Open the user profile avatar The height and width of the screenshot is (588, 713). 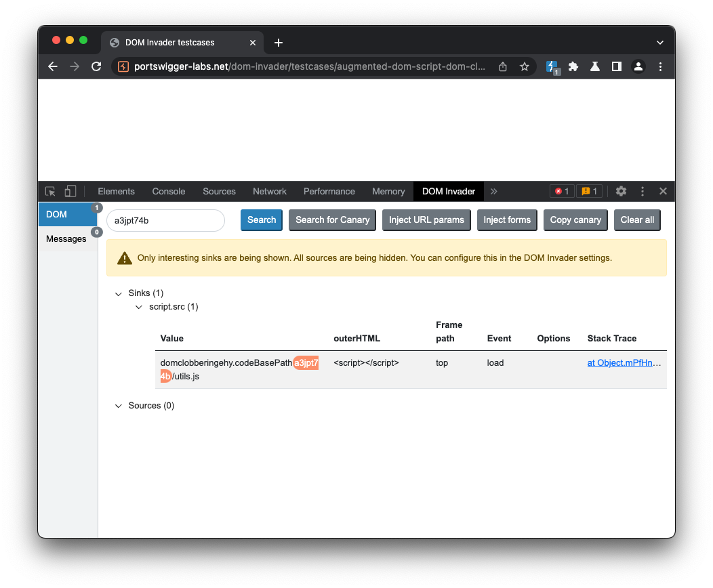[x=638, y=67]
